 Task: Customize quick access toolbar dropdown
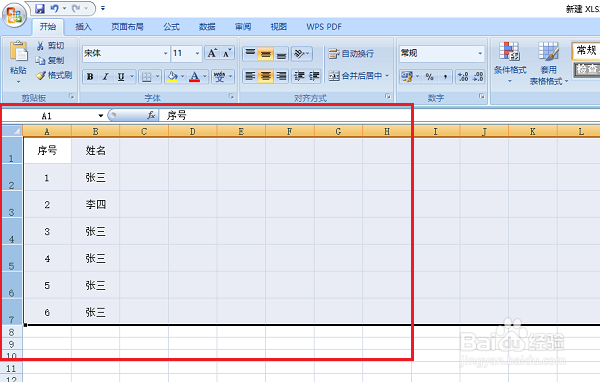point(103,8)
